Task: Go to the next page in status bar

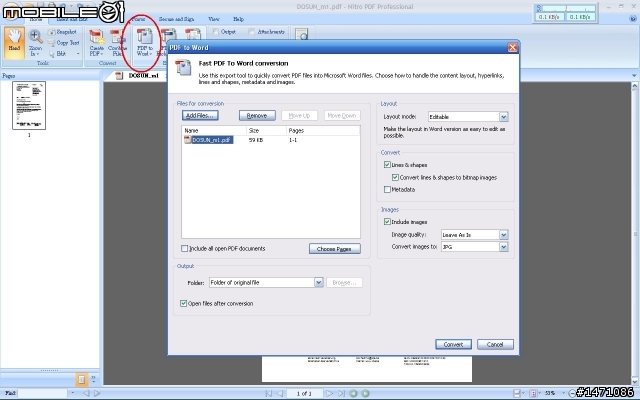Action: (x=329, y=393)
